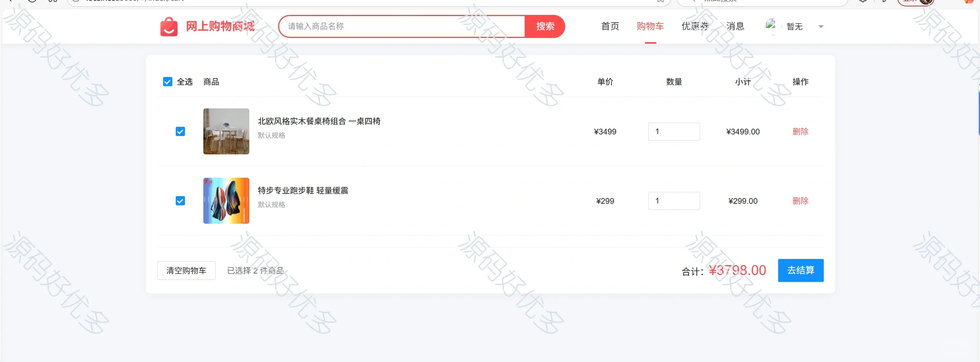980x362 pixels.
Task: Uncheck the running shoes item checkbox
Action: coord(180,201)
